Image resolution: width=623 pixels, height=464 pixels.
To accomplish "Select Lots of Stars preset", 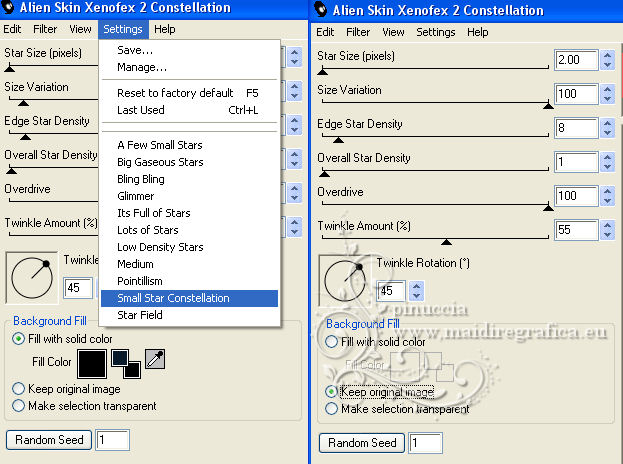I will pos(190,230).
